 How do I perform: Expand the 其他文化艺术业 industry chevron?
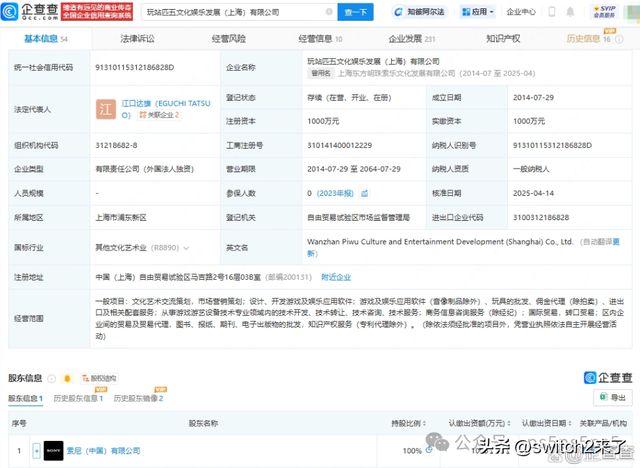(x=186, y=248)
